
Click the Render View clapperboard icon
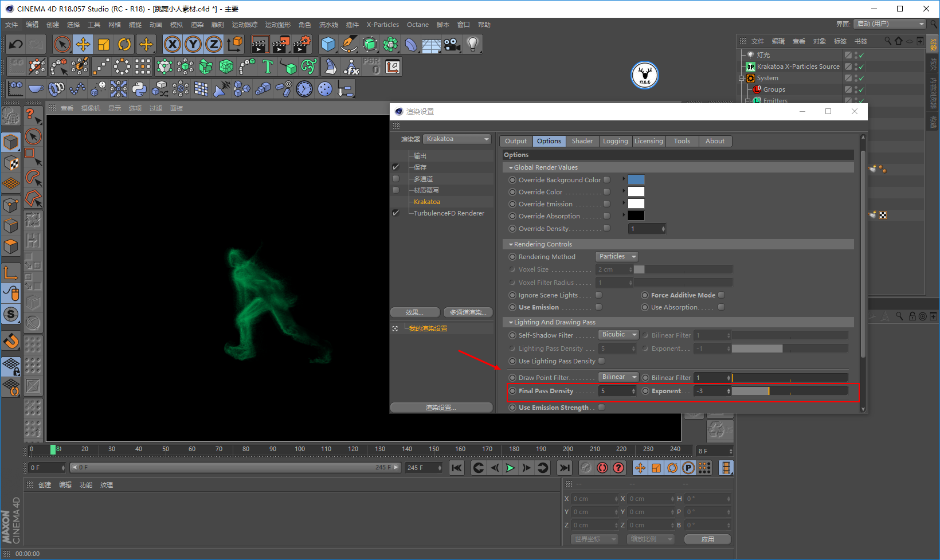(260, 44)
